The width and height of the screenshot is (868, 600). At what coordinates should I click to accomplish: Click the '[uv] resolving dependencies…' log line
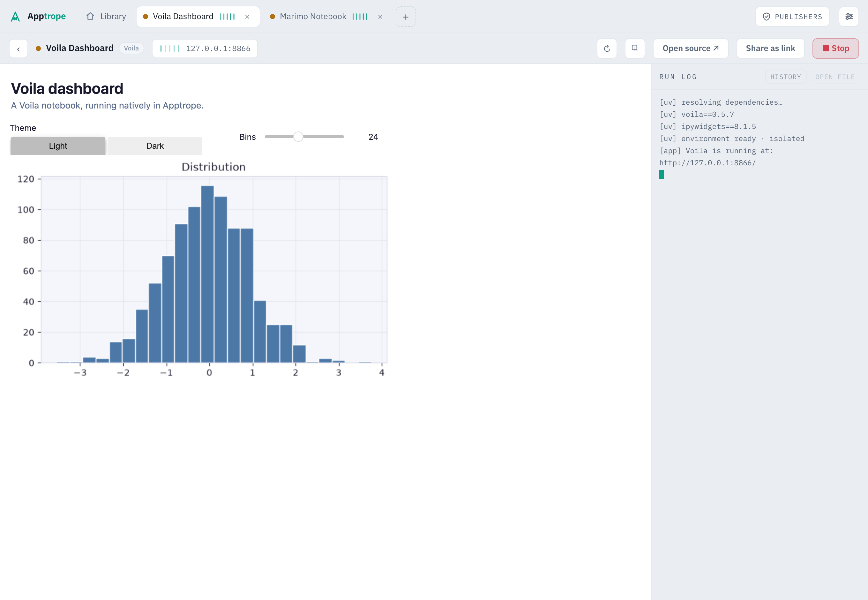click(x=721, y=102)
